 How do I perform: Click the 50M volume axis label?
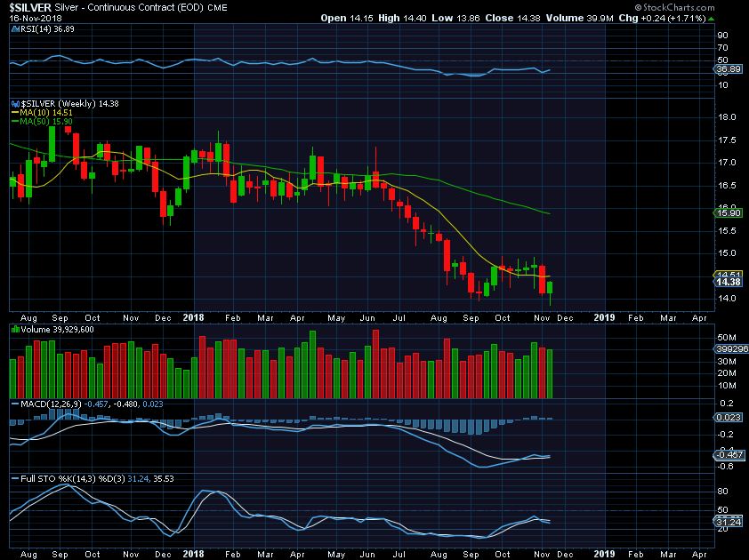click(x=727, y=338)
